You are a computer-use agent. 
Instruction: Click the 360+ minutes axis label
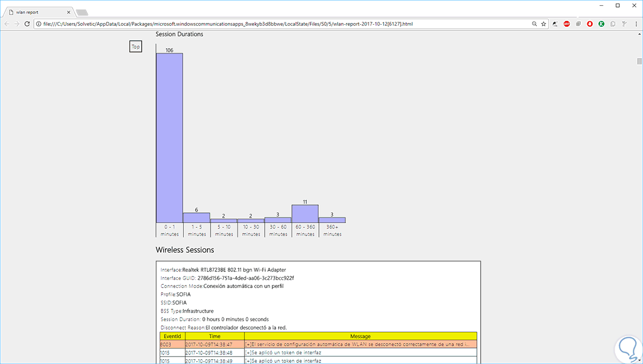click(x=332, y=230)
